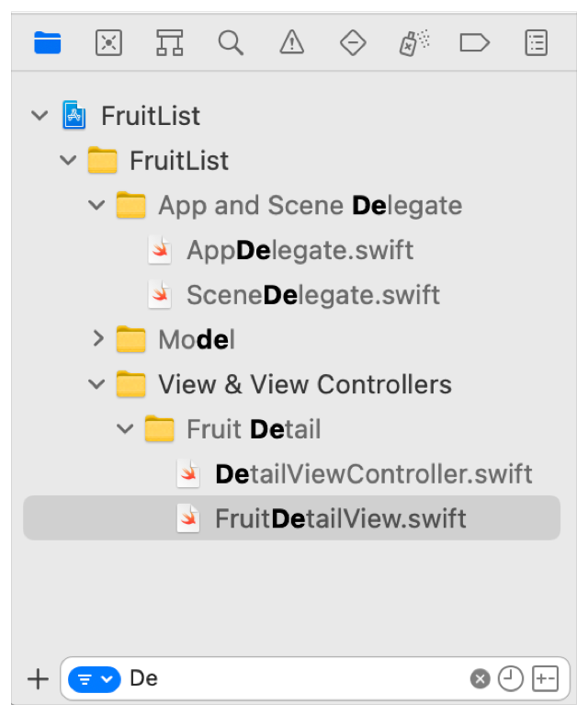Expand the Model folder
588x716 pixels.
tap(98, 340)
